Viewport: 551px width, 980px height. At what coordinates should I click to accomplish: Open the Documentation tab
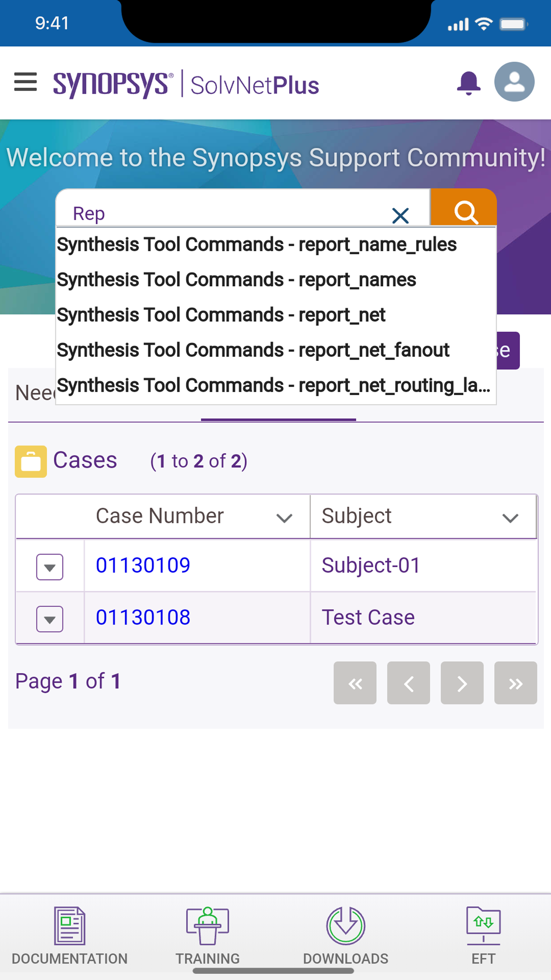pos(70,936)
